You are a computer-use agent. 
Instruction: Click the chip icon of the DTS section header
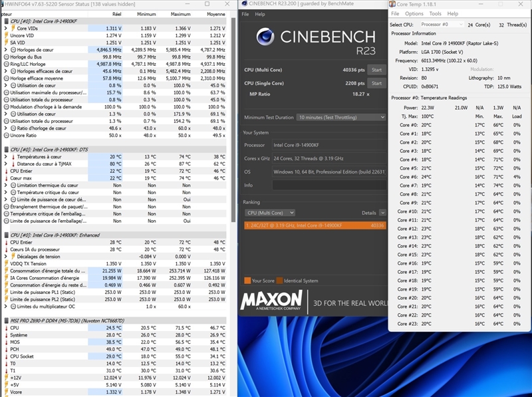click(6, 150)
